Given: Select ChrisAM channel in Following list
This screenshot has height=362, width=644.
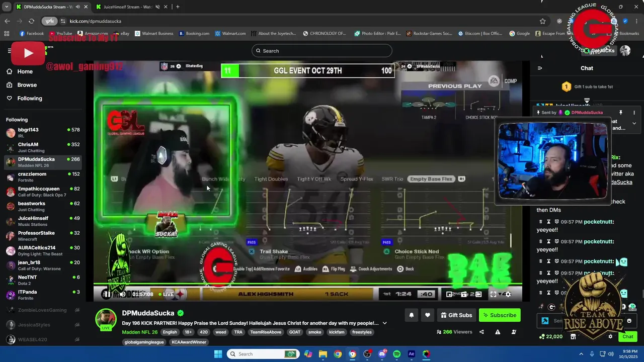Looking at the screenshot, I should click(43, 147).
